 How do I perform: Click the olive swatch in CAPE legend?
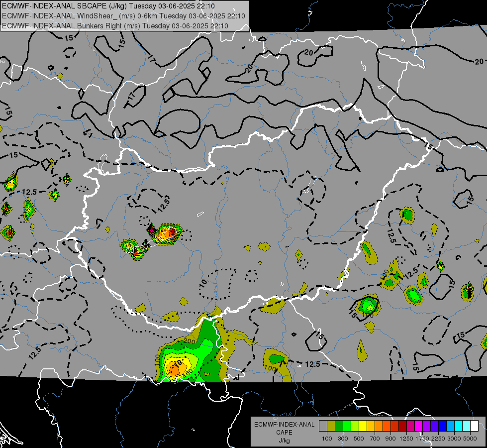tap(331, 426)
